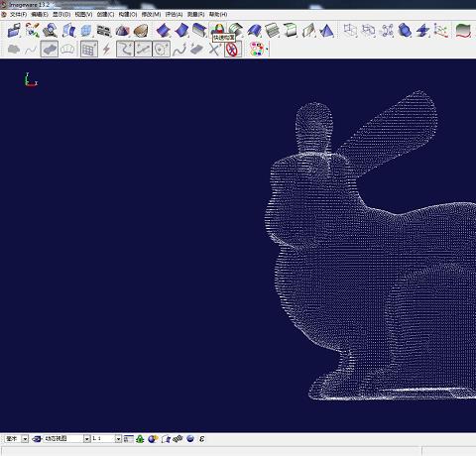Click the second blue surface patch icon
The image size is (476, 456).
tap(181, 31)
